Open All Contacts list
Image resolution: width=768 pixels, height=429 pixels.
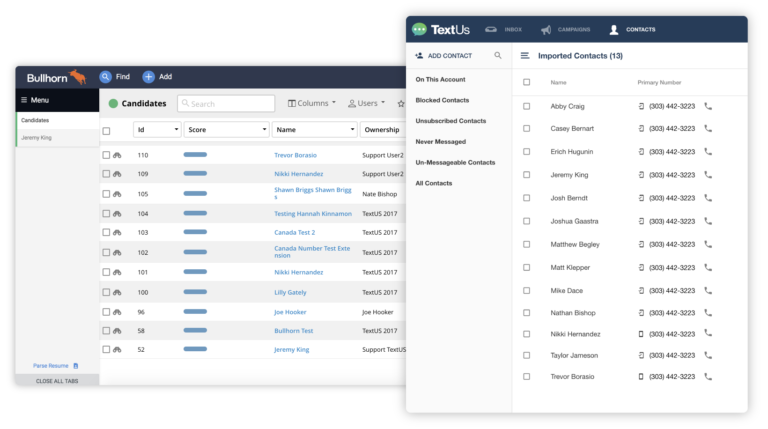pos(433,183)
